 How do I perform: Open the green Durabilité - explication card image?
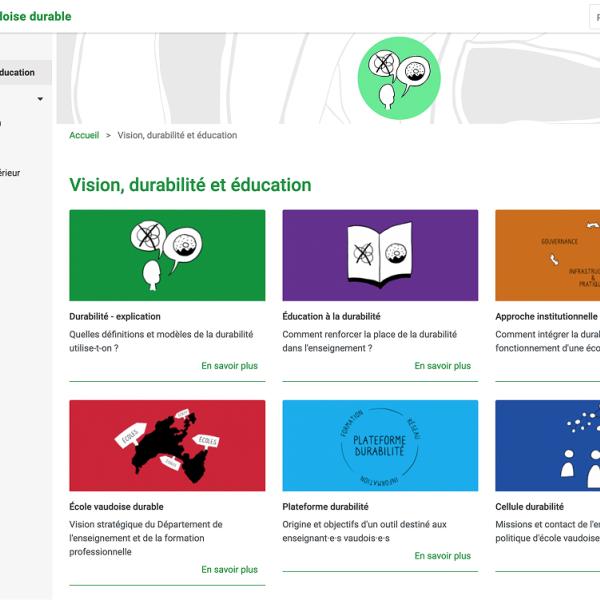pyautogui.click(x=167, y=255)
